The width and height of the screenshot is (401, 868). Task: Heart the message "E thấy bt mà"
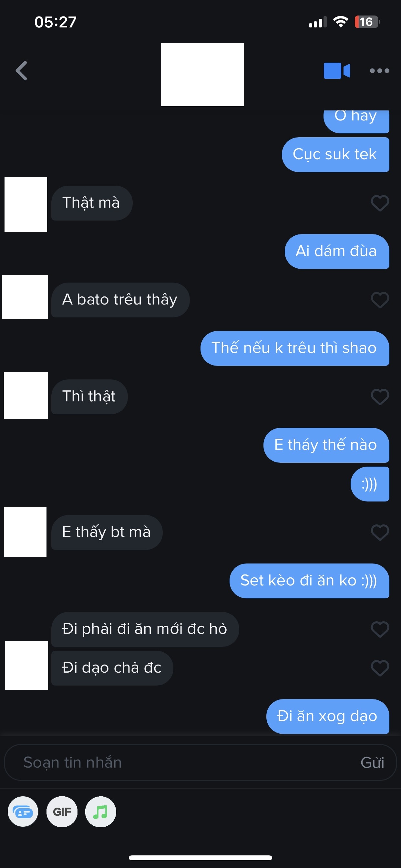pos(380,533)
